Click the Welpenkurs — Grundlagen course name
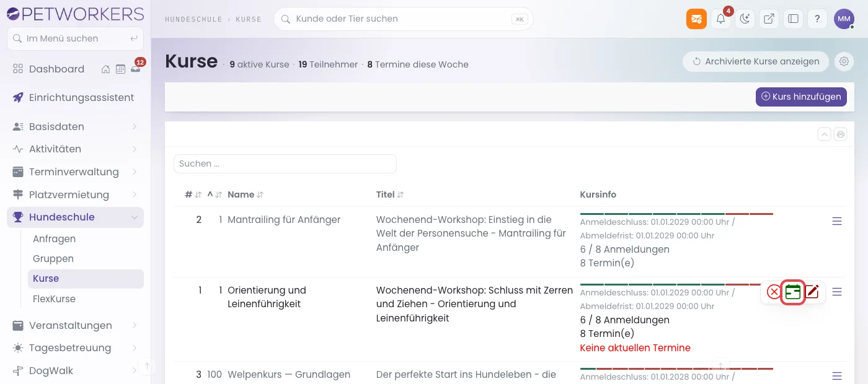 pyautogui.click(x=289, y=374)
